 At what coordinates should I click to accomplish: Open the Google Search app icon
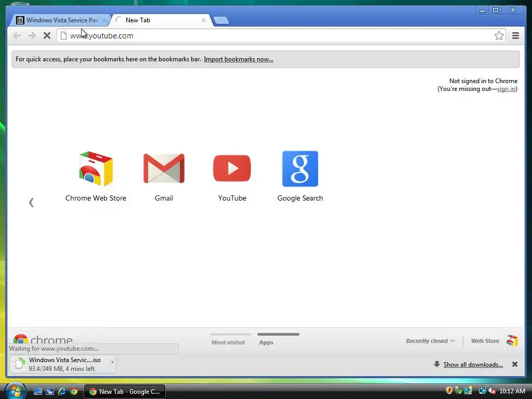300,169
